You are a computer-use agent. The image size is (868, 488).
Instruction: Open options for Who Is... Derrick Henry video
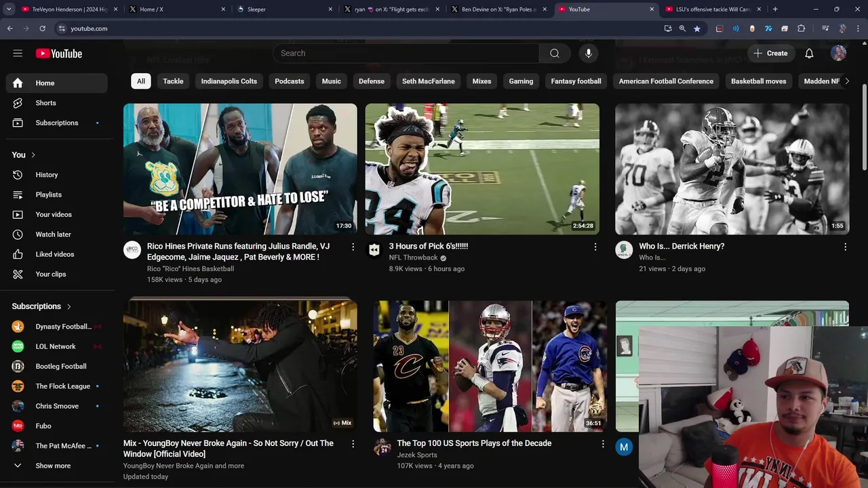[845, 247]
